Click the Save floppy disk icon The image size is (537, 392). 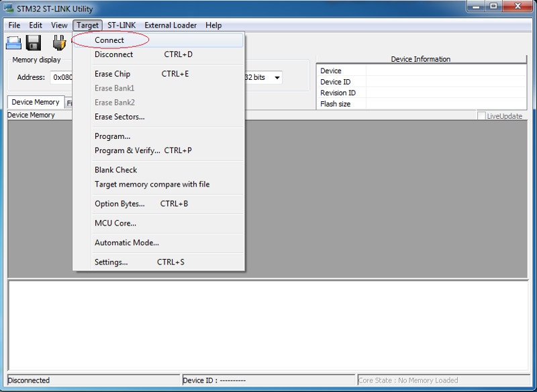coord(34,43)
